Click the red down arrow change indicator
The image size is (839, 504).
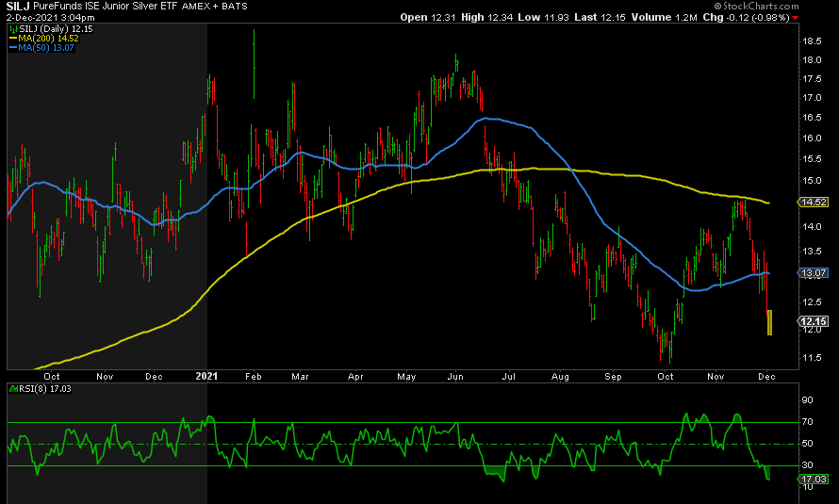point(795,18)
